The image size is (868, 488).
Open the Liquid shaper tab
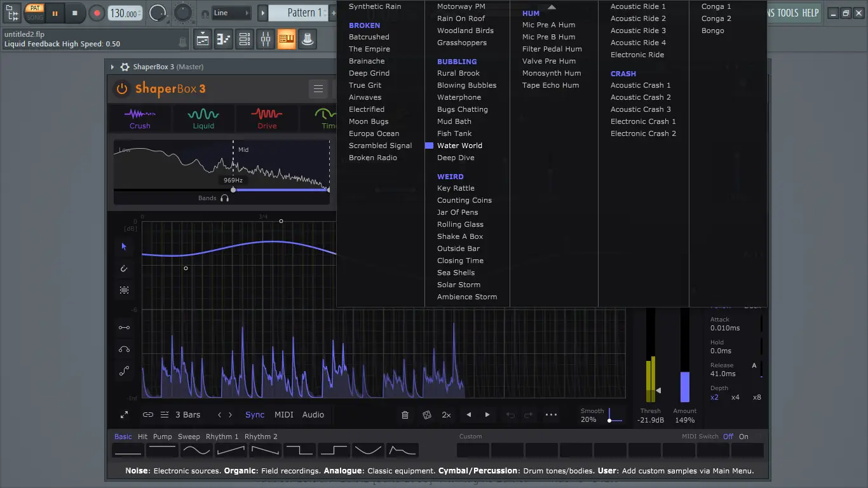coord(203,119)
